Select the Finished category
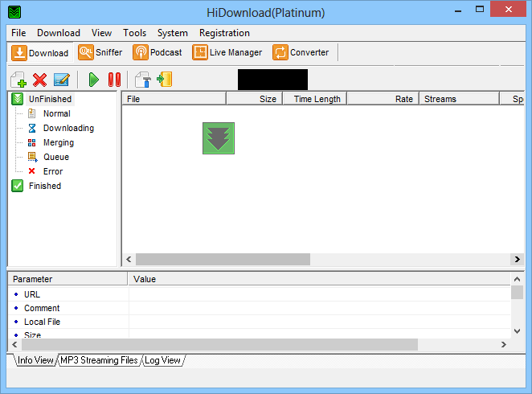 45,186
